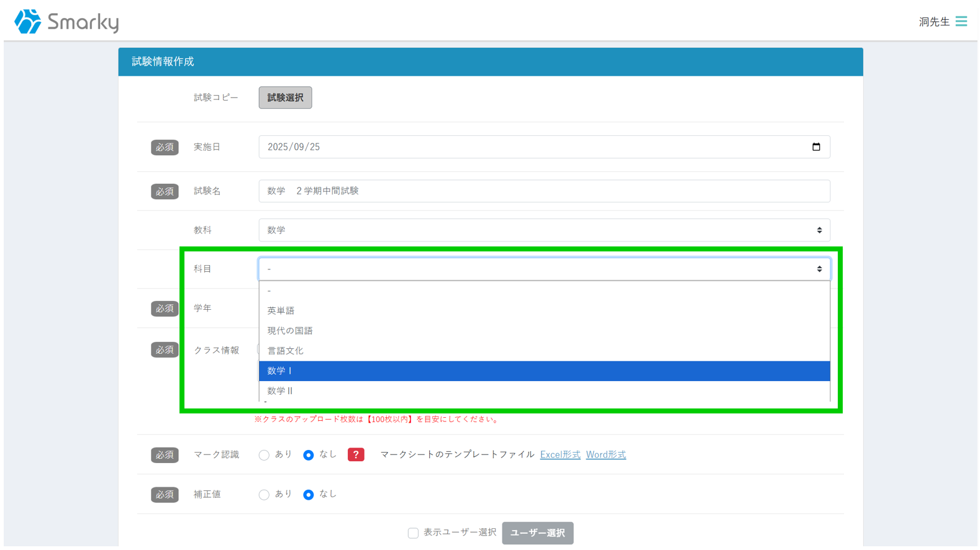
Task: Choose 現代の国語 option
Action: click(x=543, y=331)
